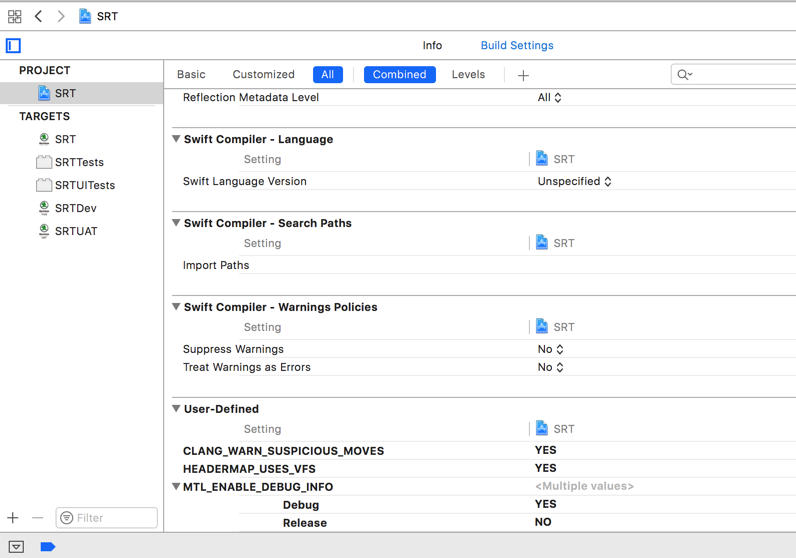This screenshot has width=796, height=558.
Task: Click YES value for HEADERMAP_USES_VFS
Action: coord(545,468)
